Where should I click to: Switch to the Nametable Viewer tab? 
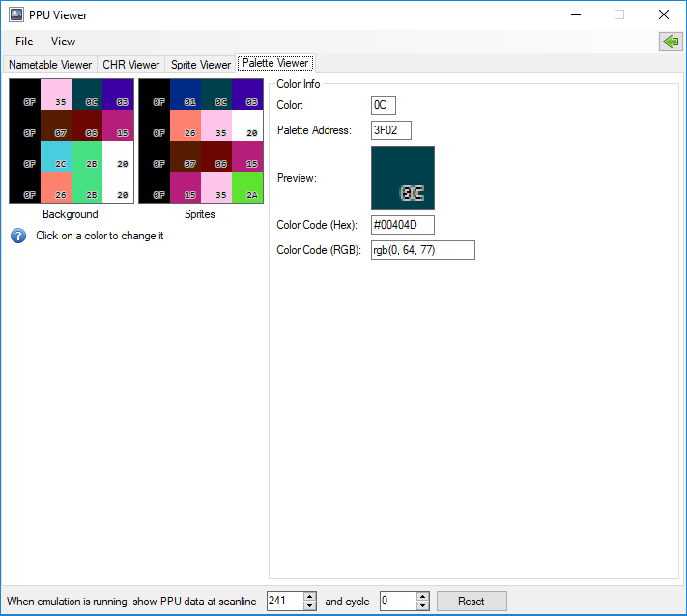[50, 65]
